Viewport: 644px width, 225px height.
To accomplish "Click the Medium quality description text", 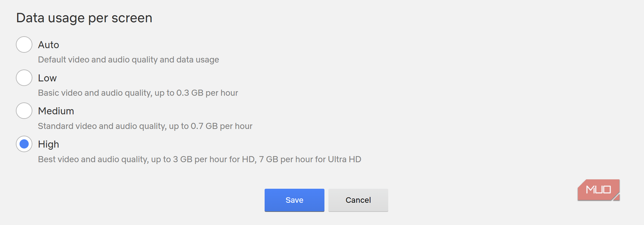I will coord(145,126).
